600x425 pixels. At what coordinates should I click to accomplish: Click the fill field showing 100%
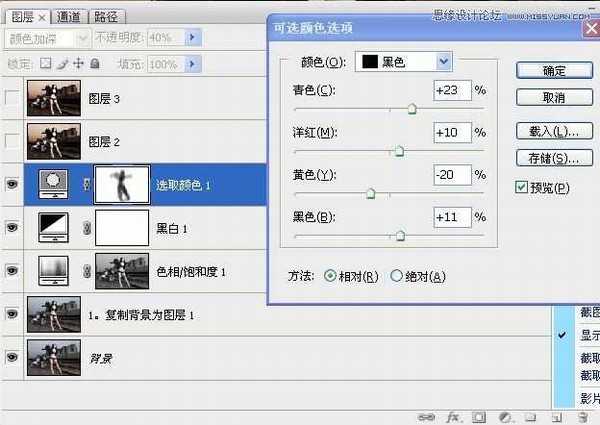click(166, 64)
